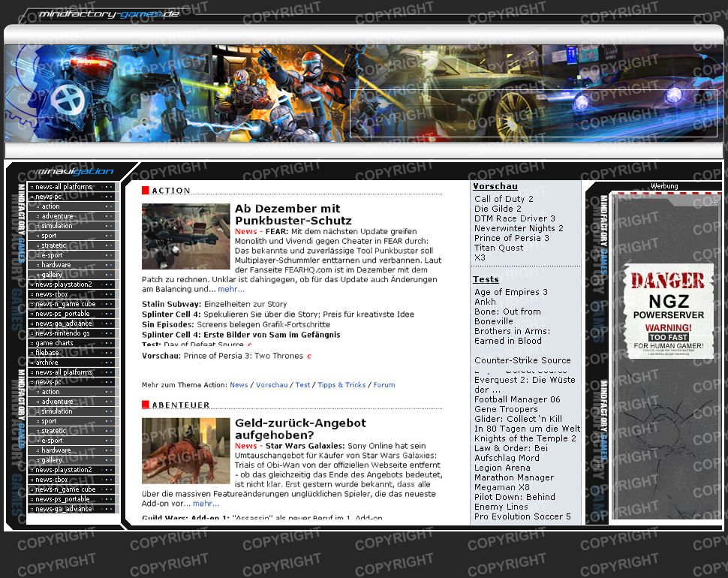Open the Star Wars Galaxies creature thumbnail
The width and height of the screenshot is (728, 578).
click(185, 451)
